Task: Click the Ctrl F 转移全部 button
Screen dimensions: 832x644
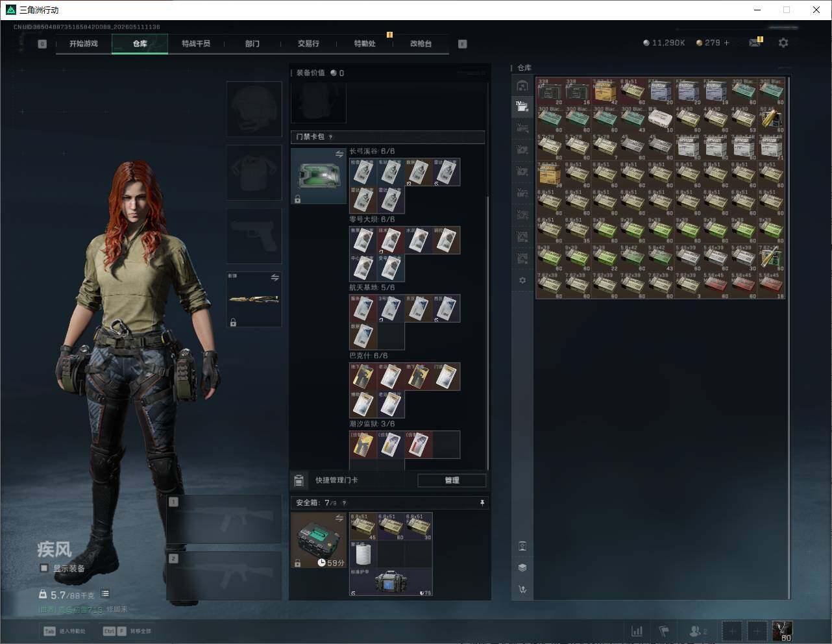Action: (127, 631)
